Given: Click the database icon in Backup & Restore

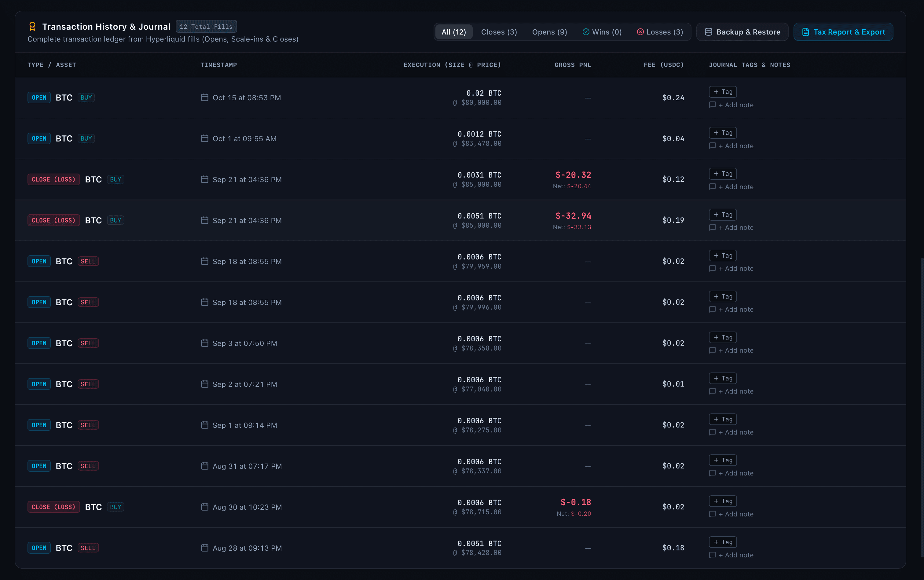Looking at the screenshot, I should click(709, 32).
